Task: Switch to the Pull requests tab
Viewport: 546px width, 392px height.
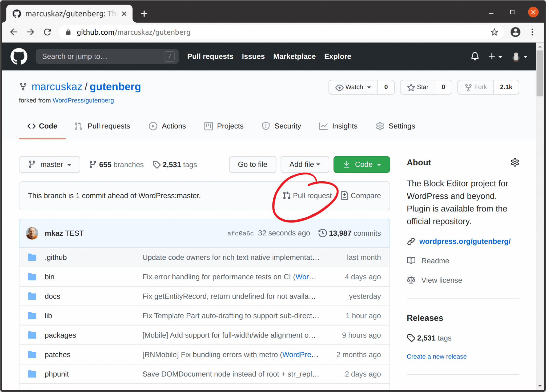Action: click(102, 126)
